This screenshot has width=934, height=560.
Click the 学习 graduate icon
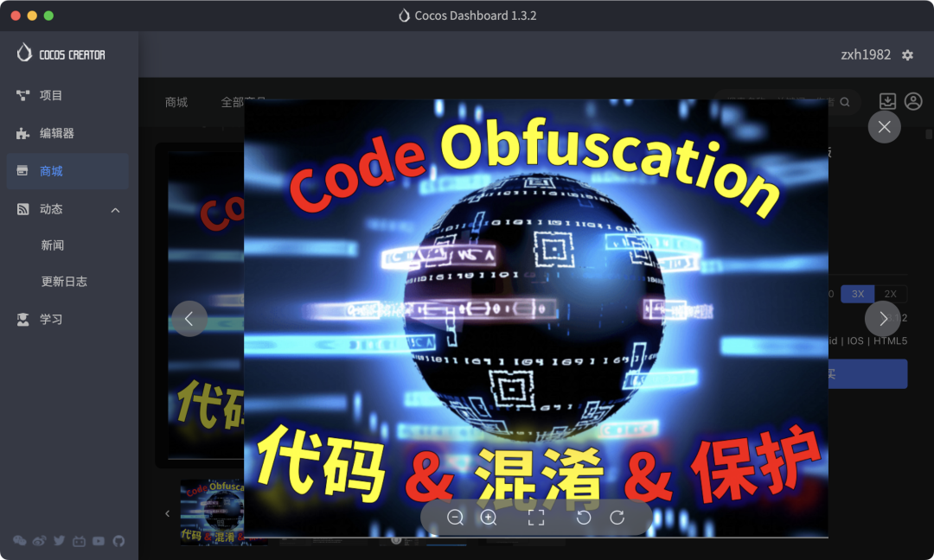click(x=22, y=320)
